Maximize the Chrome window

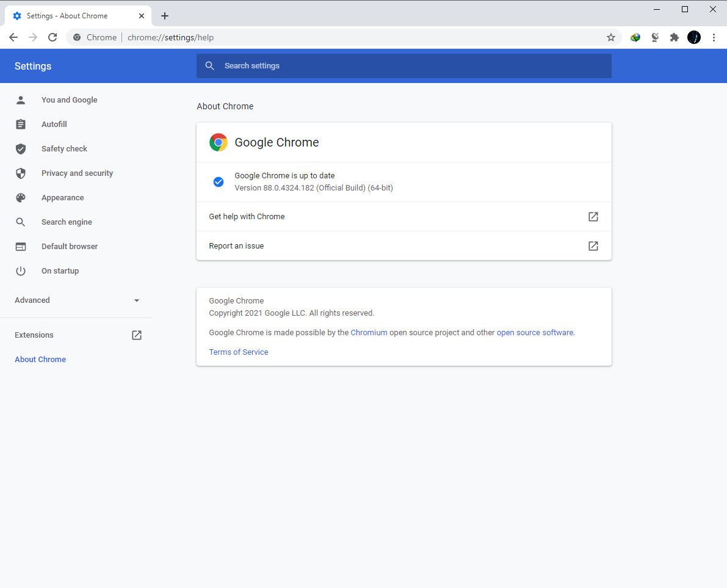(684, 9)
